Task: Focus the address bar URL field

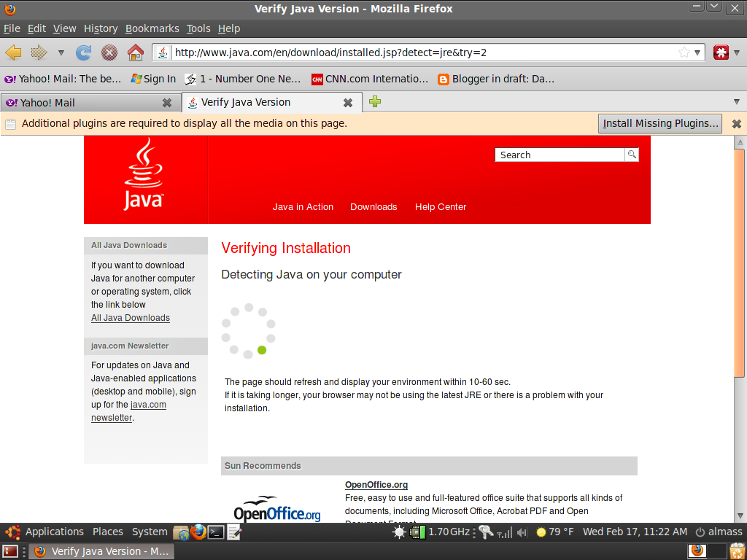Action: click(424, 52)
